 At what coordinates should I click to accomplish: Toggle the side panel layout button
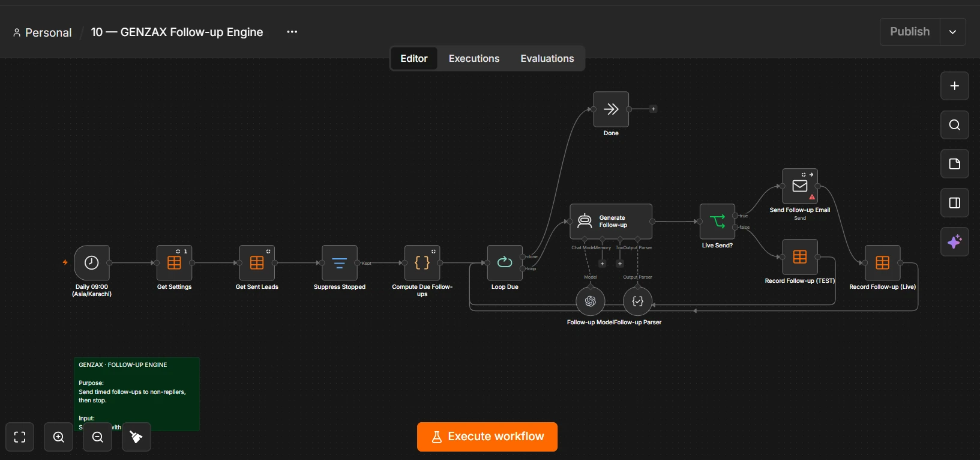955,203
